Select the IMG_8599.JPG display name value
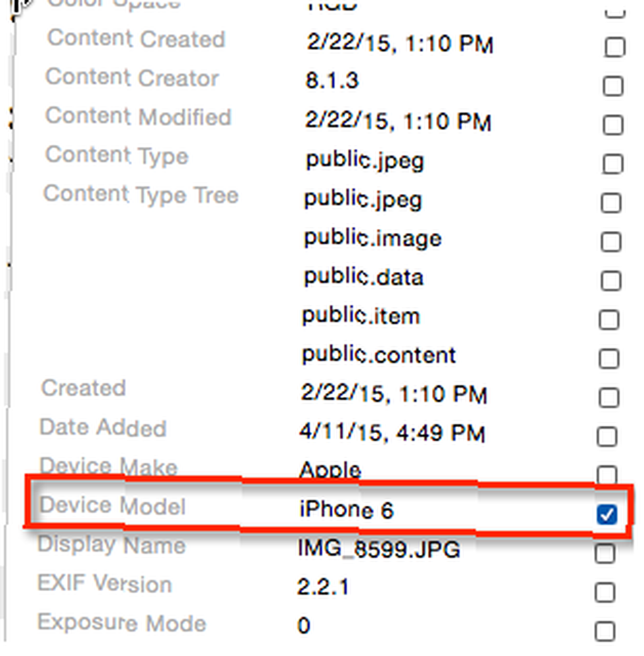644x656 pixels. click(x=379, y=549)
